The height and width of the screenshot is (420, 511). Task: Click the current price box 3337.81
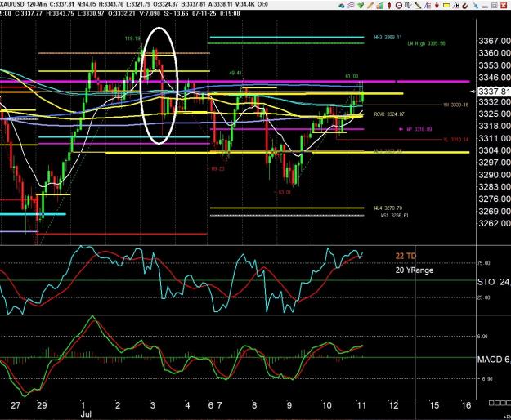[x=493, y=92]
